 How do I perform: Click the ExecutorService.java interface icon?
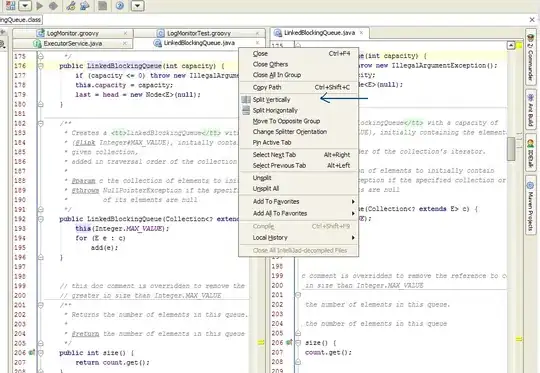tap(37, 44)
